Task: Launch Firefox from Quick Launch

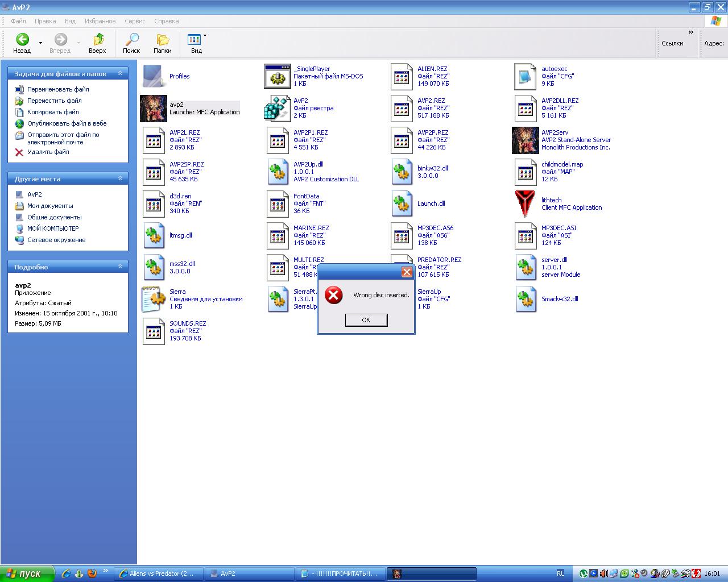Action: pyautogui.click(x=92, y=573)
